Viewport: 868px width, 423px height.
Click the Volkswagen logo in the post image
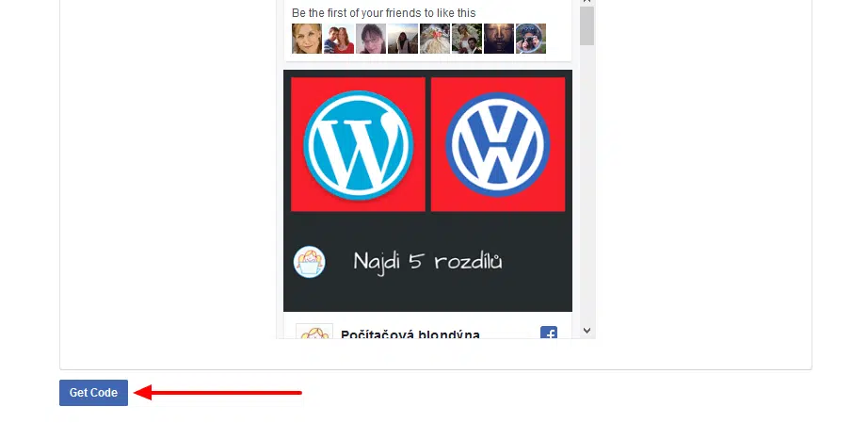click(x=498, y=144)
